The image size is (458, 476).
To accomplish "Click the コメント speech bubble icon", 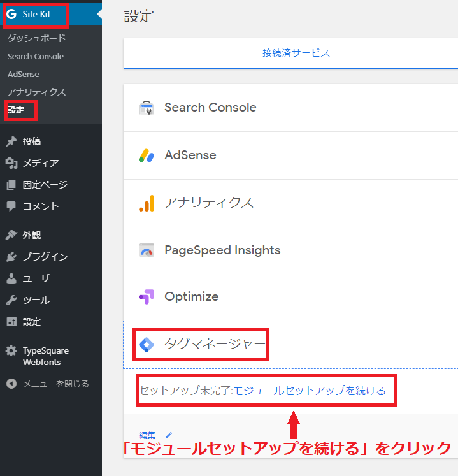I will [11, 206].
